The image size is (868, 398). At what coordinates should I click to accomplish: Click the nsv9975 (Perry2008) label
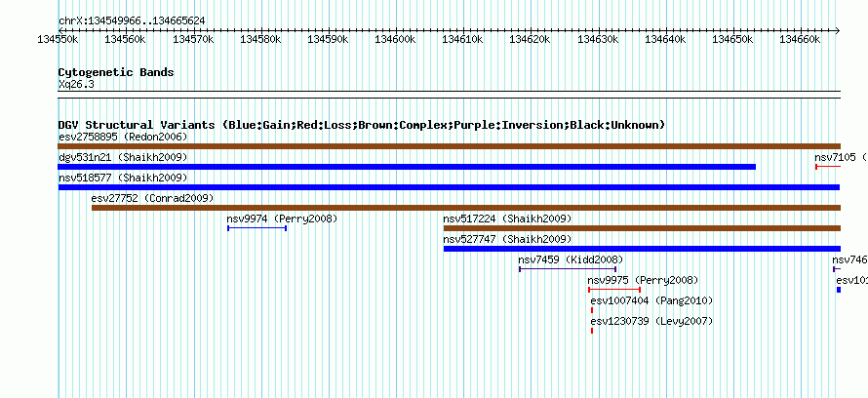pyautogui.click(x=644, y=280)
